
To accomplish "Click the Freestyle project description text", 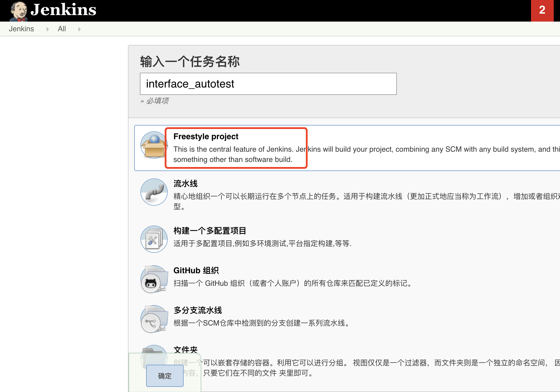I will [x=367, y=154].
